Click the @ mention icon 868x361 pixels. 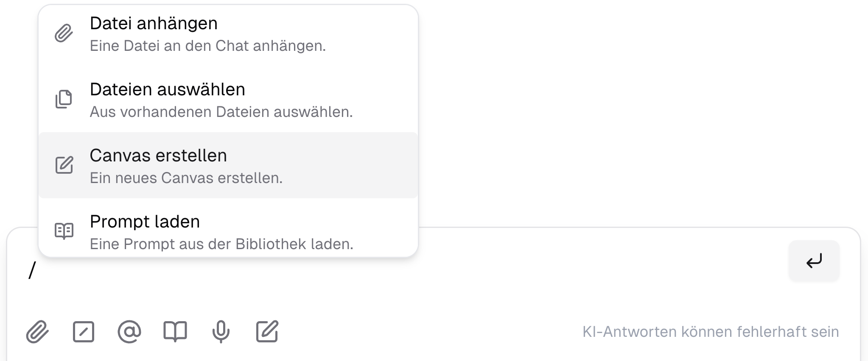pyautogui.click(x=129, y=332)
